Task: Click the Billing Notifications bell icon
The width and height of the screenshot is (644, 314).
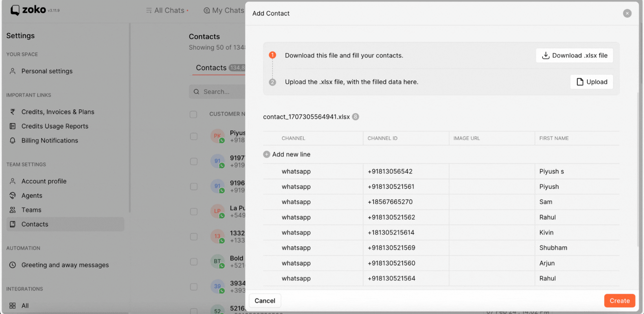Action: pyautogui.click(x=13, y=140)
